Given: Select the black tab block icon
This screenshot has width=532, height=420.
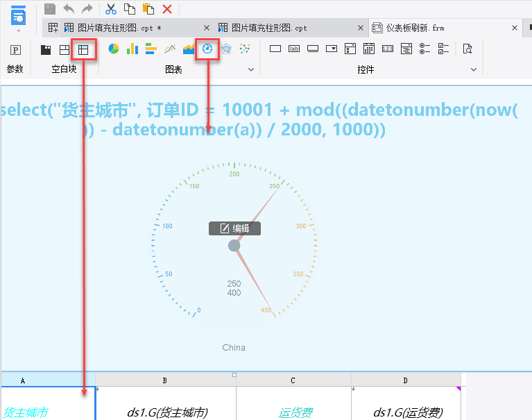Looking at the screenshot, I should pyautogui.click(x=46, y=50).
